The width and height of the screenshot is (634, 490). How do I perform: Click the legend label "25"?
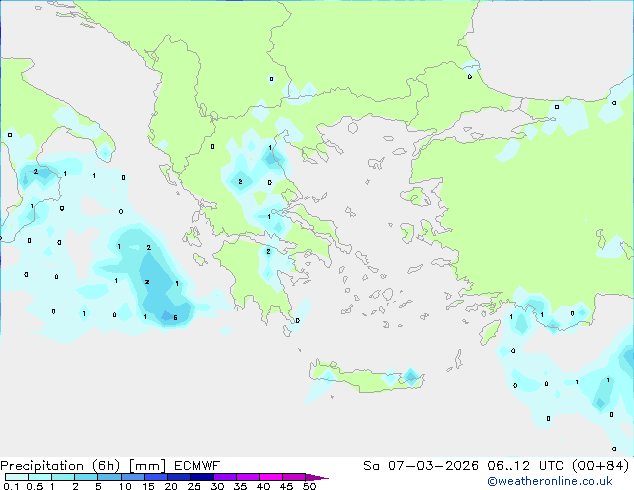[194, 486]
